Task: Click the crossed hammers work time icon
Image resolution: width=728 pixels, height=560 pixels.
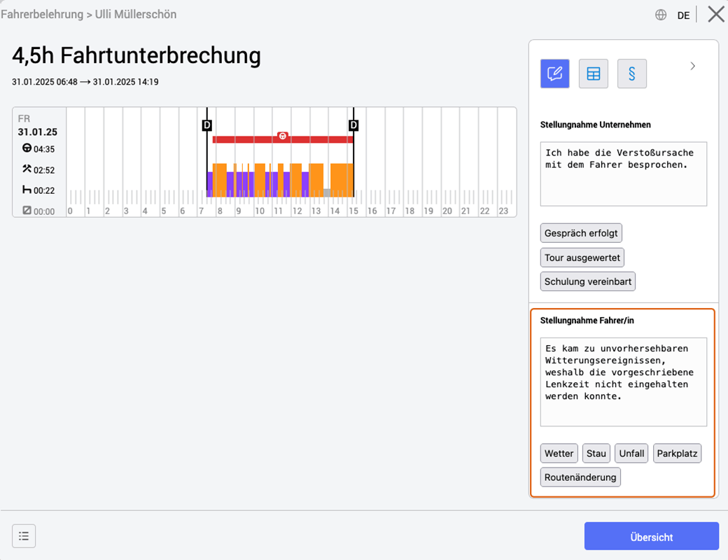Action: pos(27,169)
